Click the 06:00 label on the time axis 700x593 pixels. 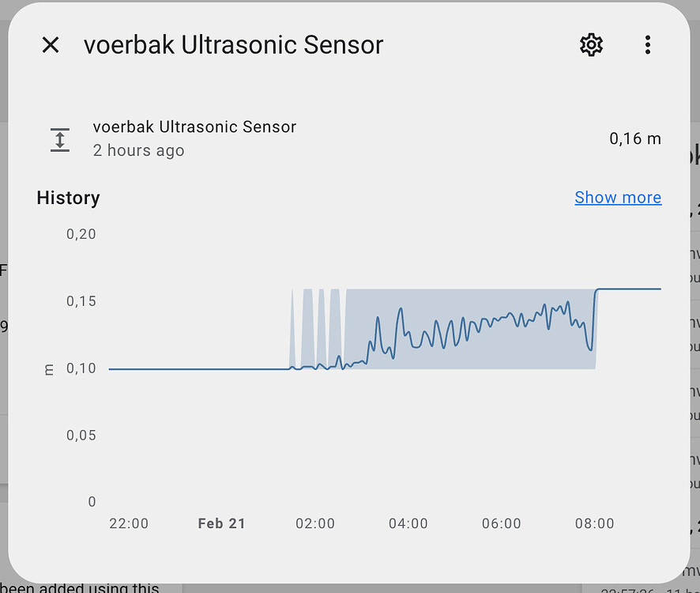point(501,523)
